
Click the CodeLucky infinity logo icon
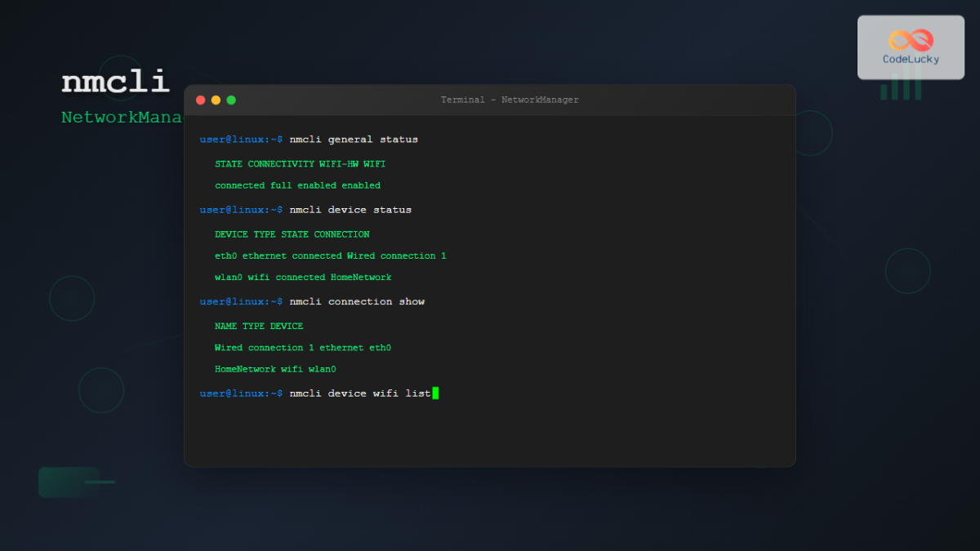pyautogui.click(x=910, y=39)
